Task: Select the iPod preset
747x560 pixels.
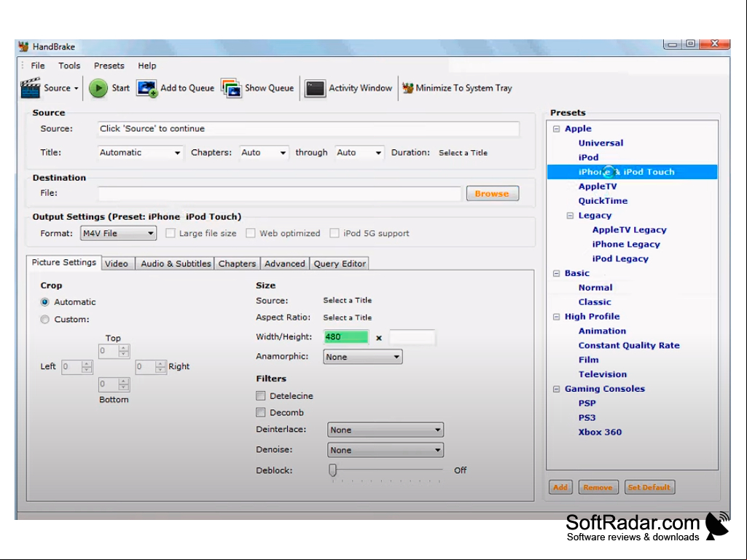Action: (x=588, y=157)
